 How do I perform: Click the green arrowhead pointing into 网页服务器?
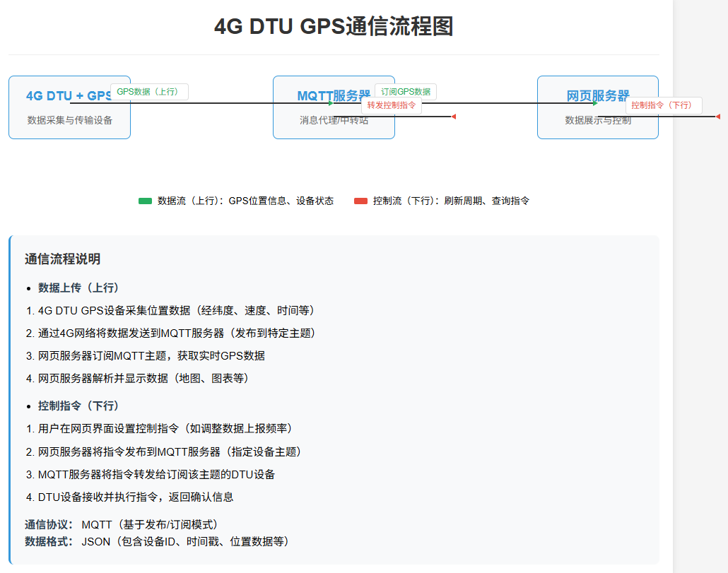595,103
